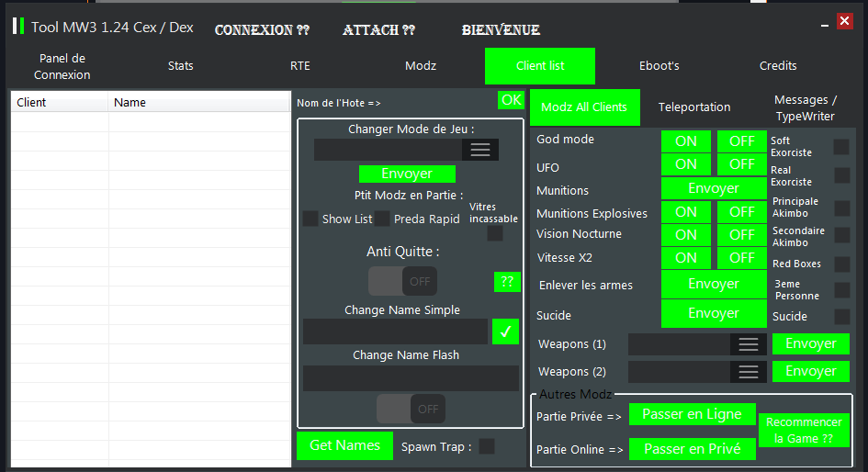868x472 pixels.
Task: Turn Vision Nocturne OFF
Action: click(742, 235)
